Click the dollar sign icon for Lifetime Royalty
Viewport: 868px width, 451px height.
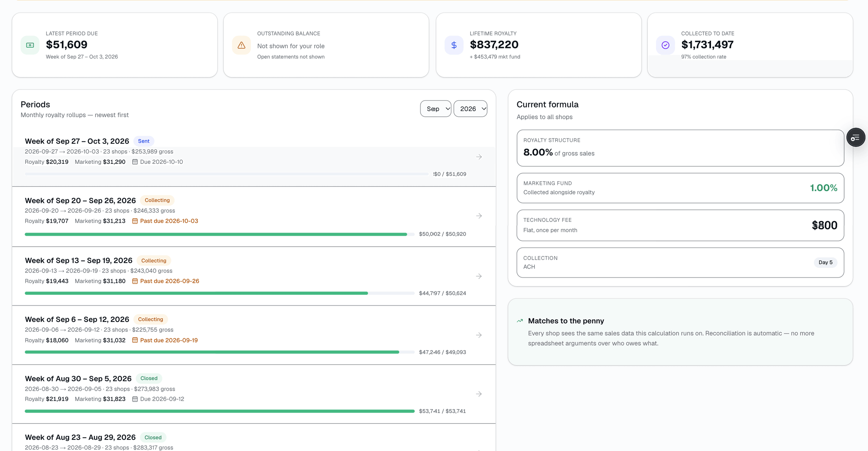(454, 45)
